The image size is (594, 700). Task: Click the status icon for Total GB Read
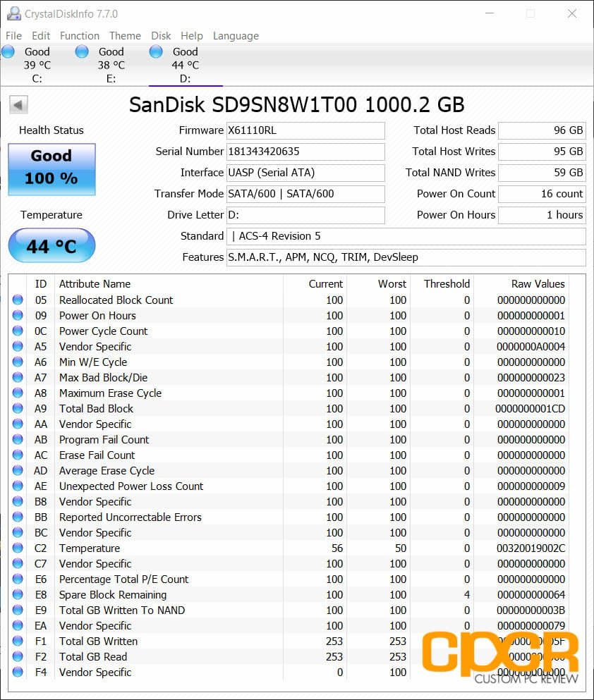coord(18,656)
